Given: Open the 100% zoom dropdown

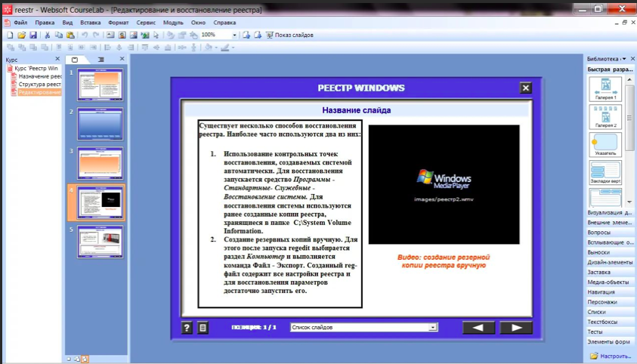Looking at the screenshot, I should tap(234, 35).
